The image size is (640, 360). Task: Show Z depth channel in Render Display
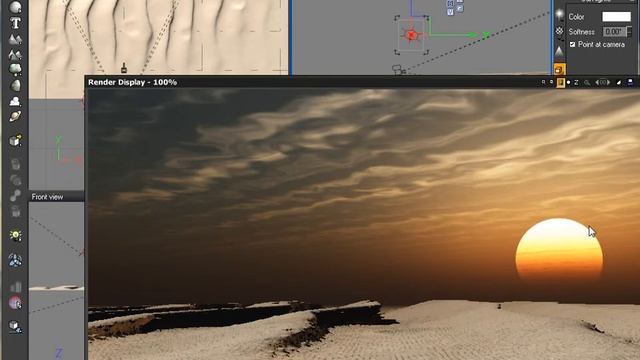pyautogui.click(x=576, y=82)
